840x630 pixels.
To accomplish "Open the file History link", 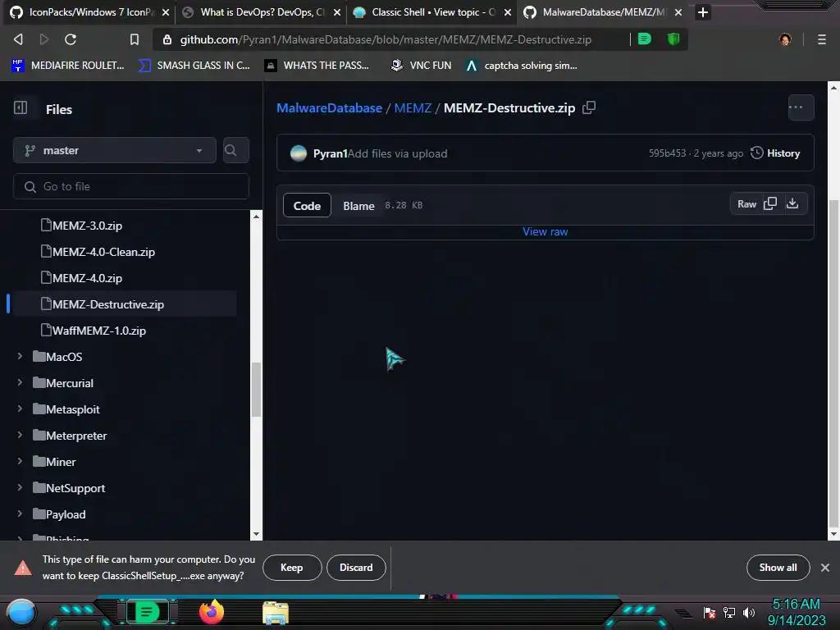I will click(x=775, y=153).
